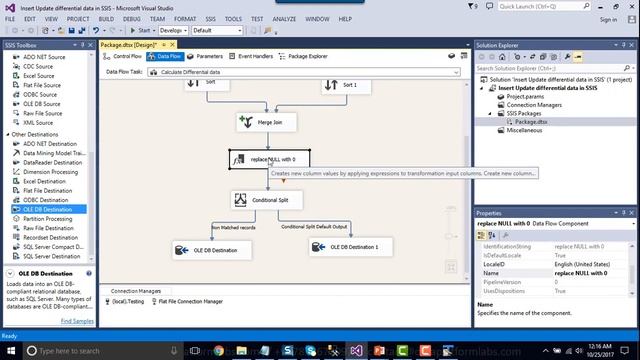This screenshot has width=640, height=360.
Task: Click the Categorized view icon in Properties
Action: point(481,236)
